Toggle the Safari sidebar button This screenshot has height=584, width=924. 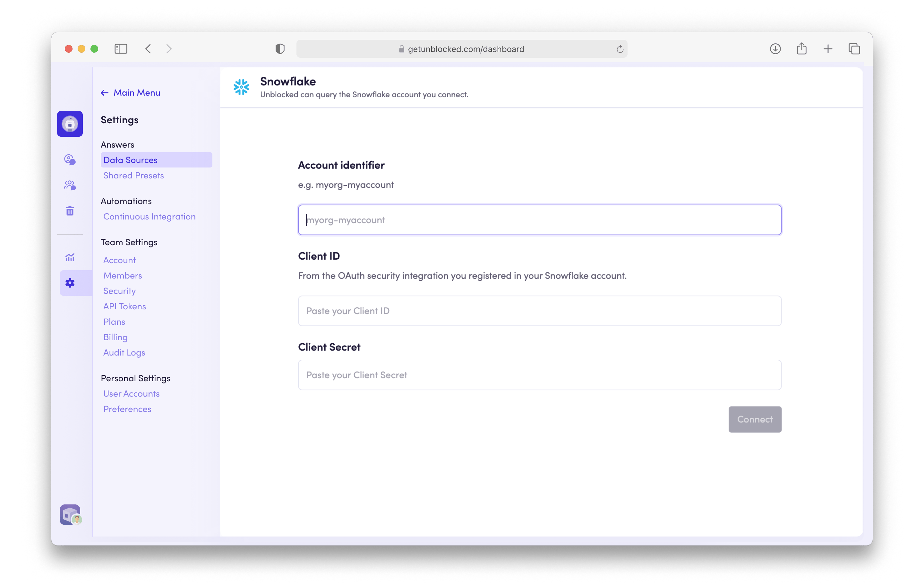coord(121,49)
